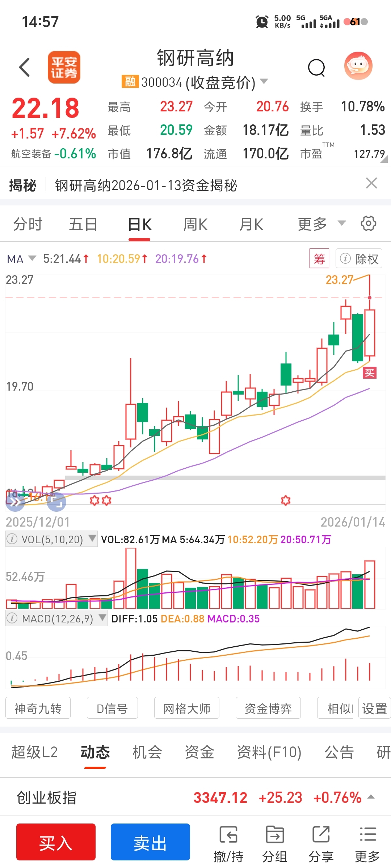Open 钢研高纳2026-01-13资金揭秘 link
The image size is (391, 868).
coord(146,186)
